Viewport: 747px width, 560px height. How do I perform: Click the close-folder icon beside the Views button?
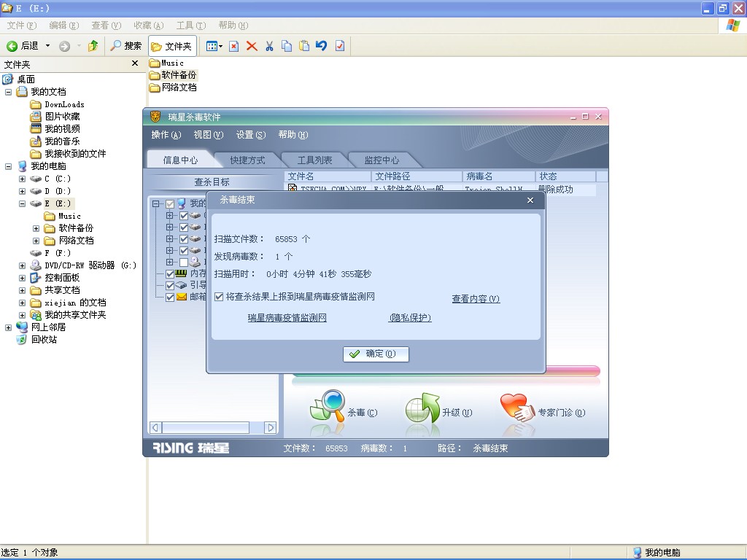click(234, 46)
